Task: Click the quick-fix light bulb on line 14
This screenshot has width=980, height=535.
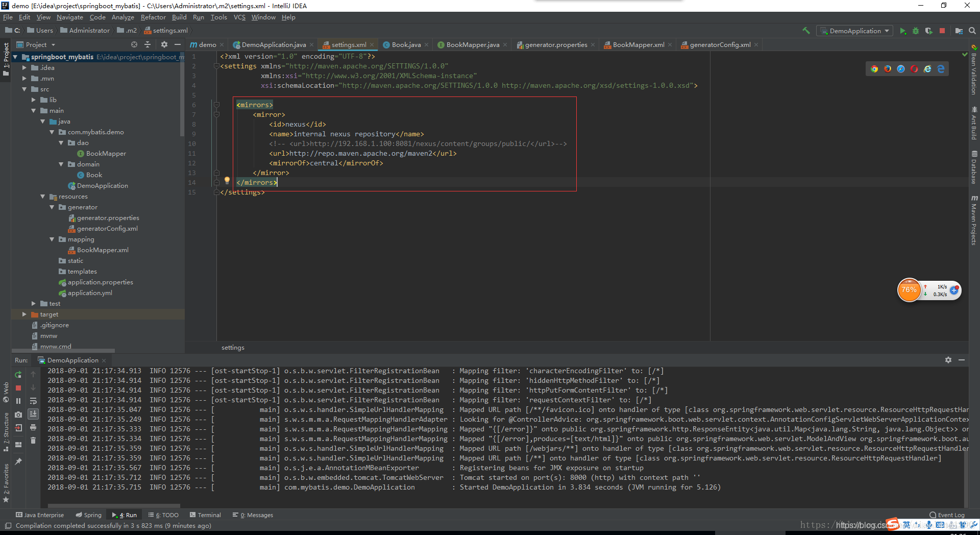Action: point(227,180)
